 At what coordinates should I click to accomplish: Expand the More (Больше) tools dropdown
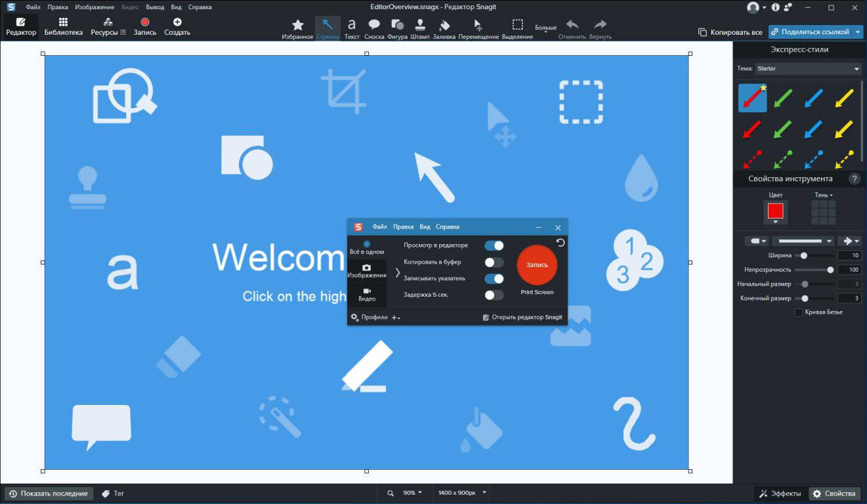(x=545, y=30)
